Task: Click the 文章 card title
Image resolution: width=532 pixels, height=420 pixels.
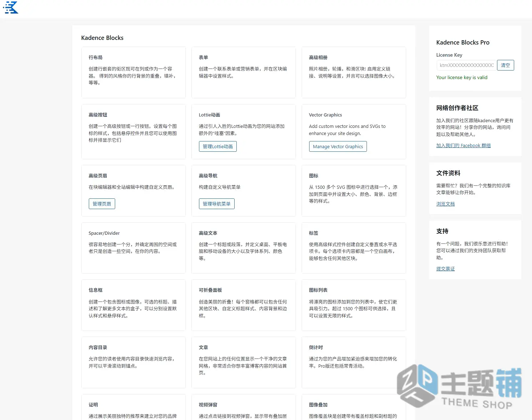Action: pyautogui.click(x=203, y=347)
